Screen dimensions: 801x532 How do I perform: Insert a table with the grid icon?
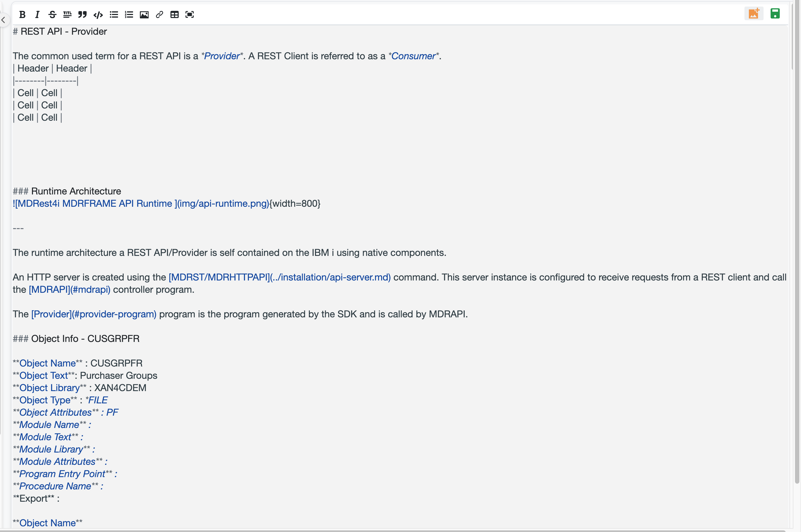click(x=175, y=14)
